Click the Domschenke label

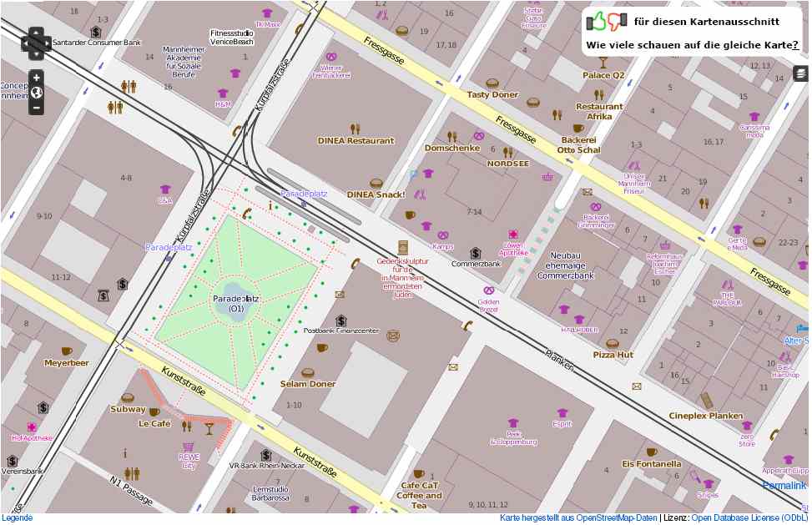452,148
